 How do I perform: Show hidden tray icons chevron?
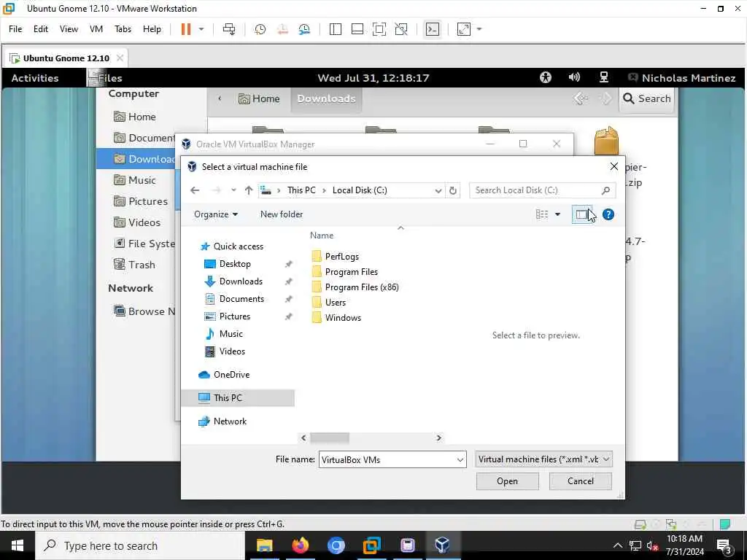[617, 545]
